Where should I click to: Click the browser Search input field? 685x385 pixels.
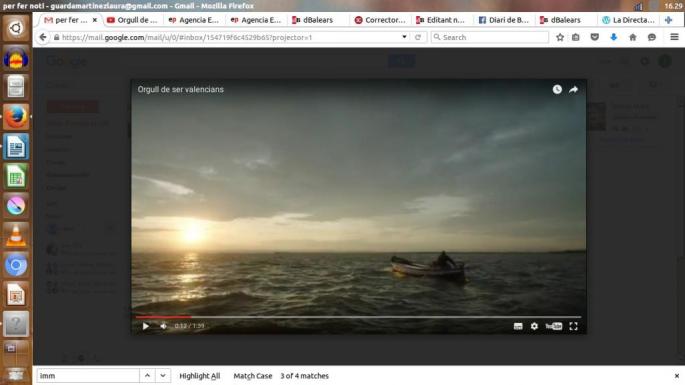point(489,37)
